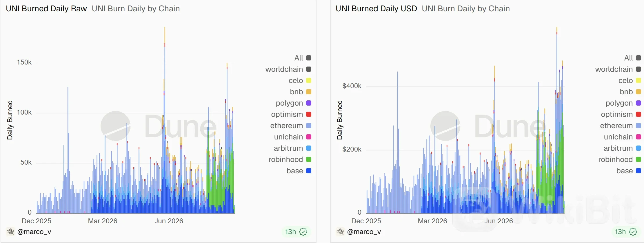Select the 50k axis label on Daily Raw chart
The image size is (644, 243).
[26, 162]
